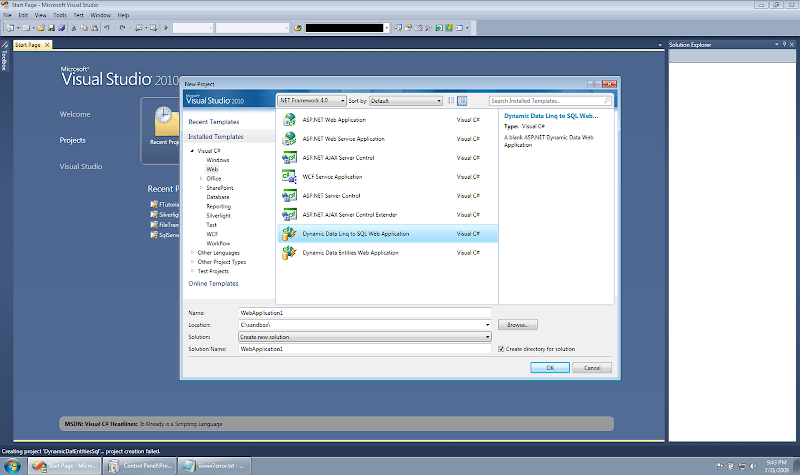Select the Database tree item
800x475 pixels.
tap(218, 197)
